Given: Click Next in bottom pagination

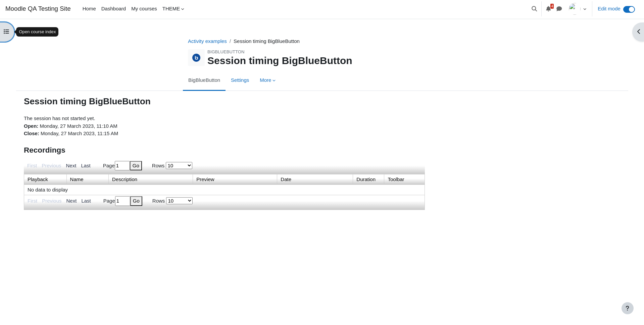Looking at the screenshot, I should click(71, 201).
